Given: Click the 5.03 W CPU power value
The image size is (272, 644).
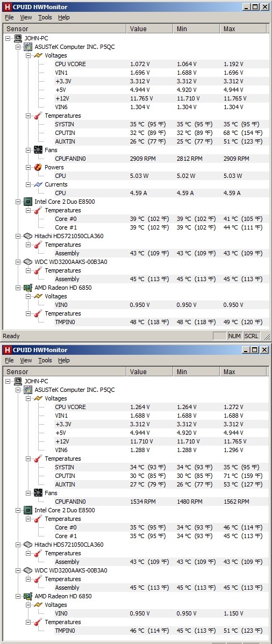Looking at the screenshot, I should pyautogui.click(x=139, y=176).
